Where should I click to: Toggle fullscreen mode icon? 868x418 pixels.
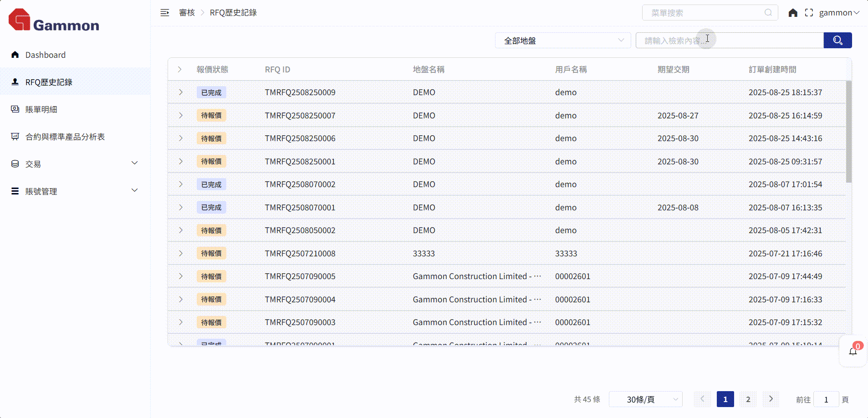809,13
